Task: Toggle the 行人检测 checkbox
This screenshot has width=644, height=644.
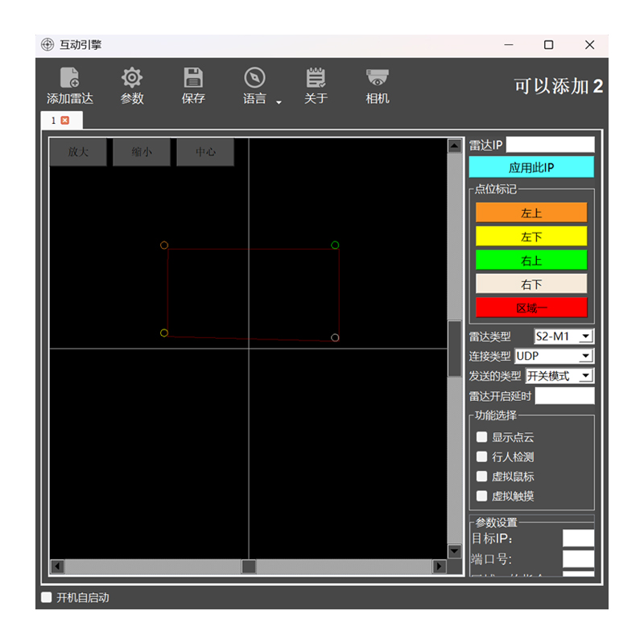Action: (x=482, y=456)
